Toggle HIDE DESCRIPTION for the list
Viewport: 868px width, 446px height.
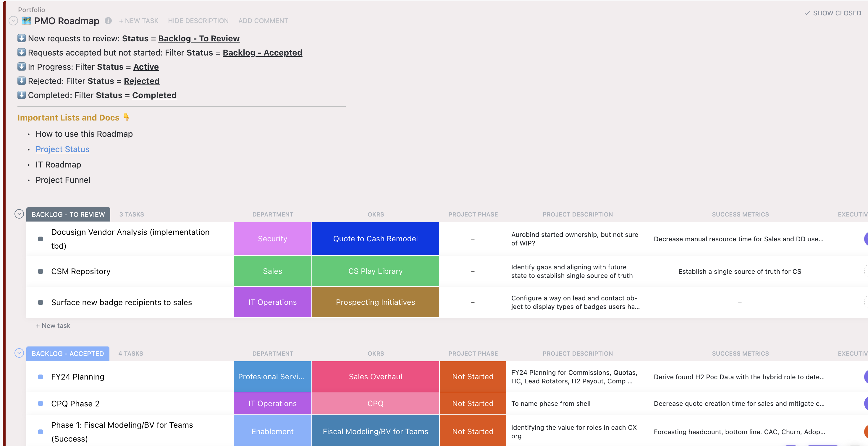pos(198,21)
